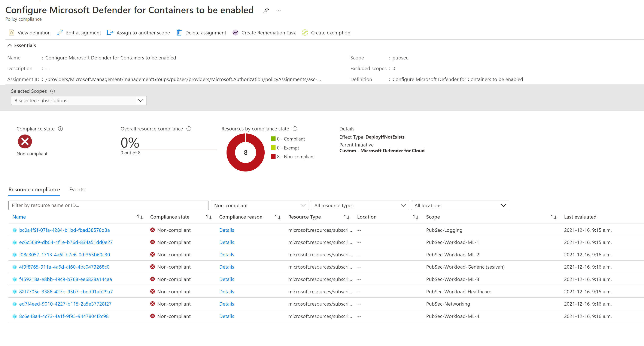The width and height of the screenshot is (644, 346).
Task: Open Create Remediation Task
Action: 235,33
